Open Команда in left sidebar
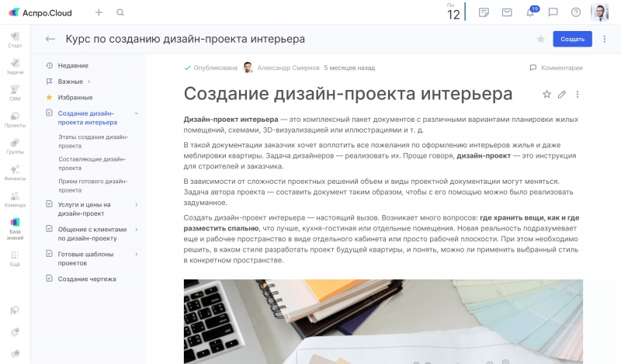 15,199
